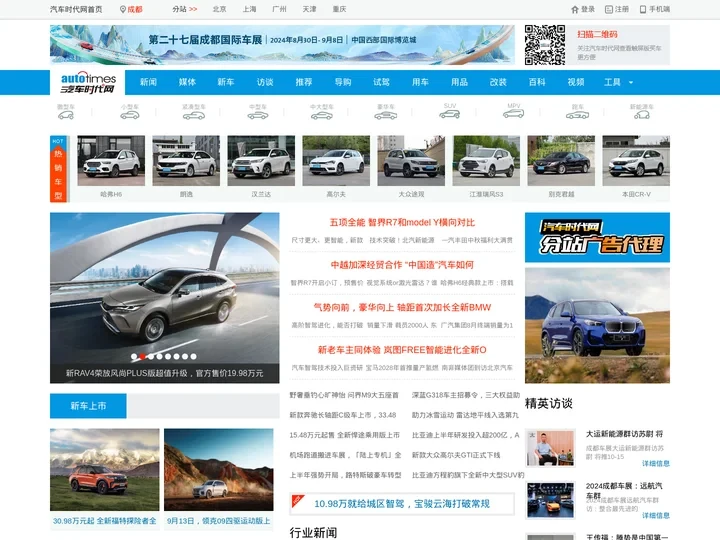Click the autotimes 汽车时代网 logo
Viewport: 720px width, 540px height.
coord(88,83)
